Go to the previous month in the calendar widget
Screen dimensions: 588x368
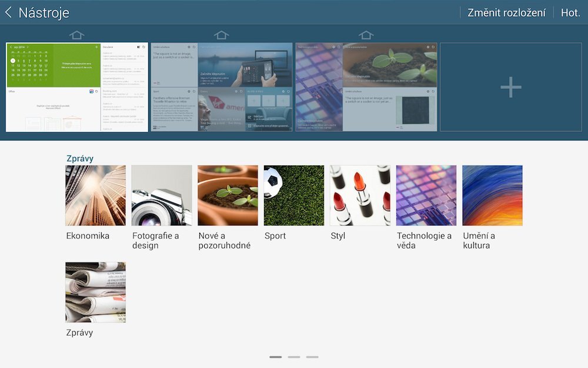coord(11,47)
